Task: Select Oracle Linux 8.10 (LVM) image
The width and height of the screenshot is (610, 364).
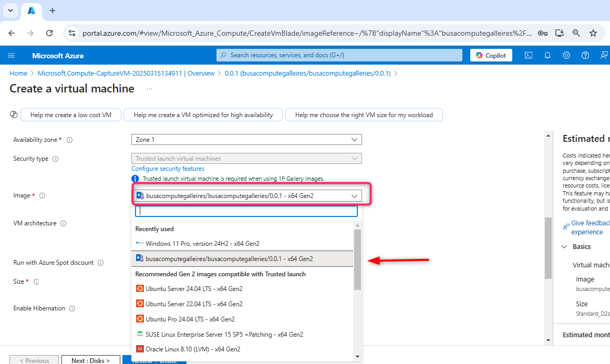Action: (x=242, y=349)
